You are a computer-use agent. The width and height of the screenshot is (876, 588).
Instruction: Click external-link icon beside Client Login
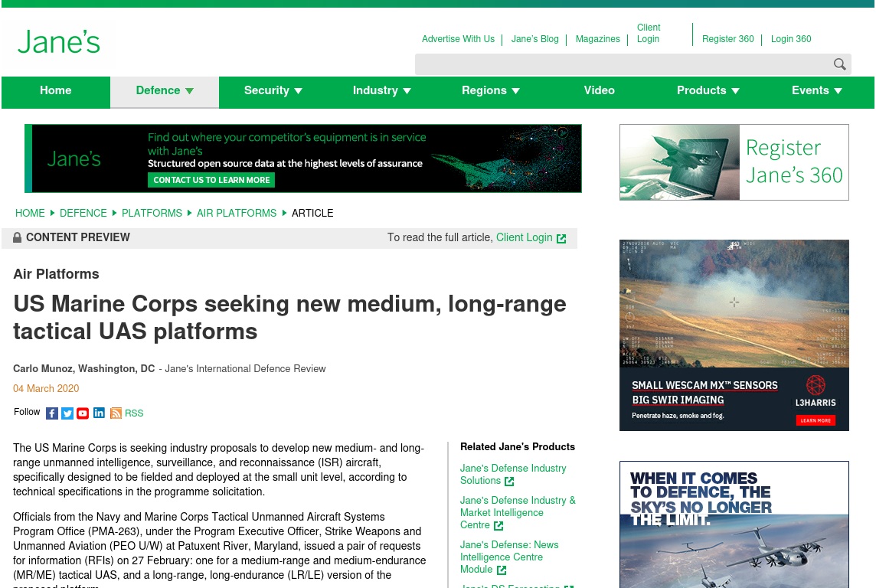561,238
